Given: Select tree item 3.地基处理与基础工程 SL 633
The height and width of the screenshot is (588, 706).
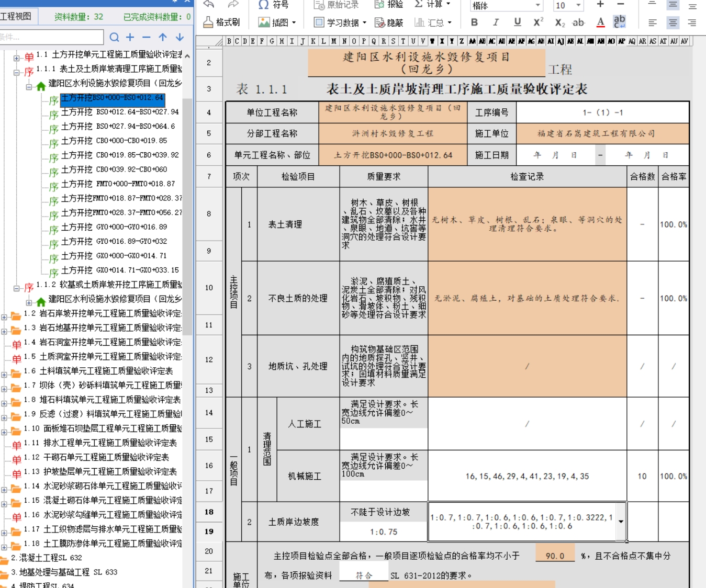Looking at the screenshot, I should click(64, 572).
